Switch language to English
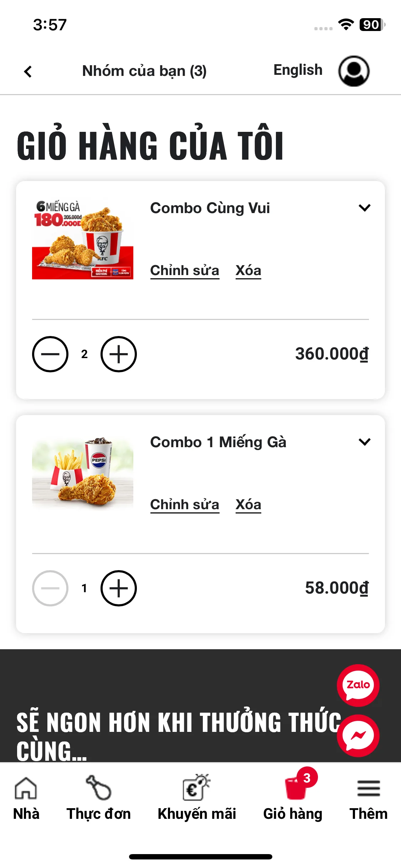Viewport: 401px width, 868px height. (298, 70)
